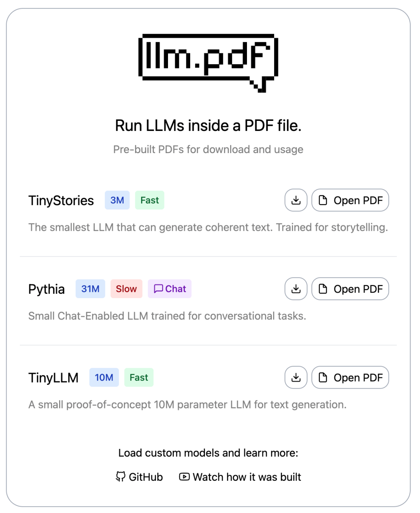The width and height of the screenshot is (420, 513).
Task: Click the video play icon
Action: (184, 476)
